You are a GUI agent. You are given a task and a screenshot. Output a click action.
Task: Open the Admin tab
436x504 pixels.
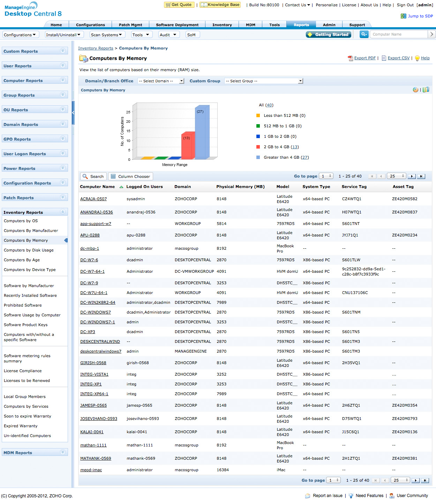[x=329, y=25]
